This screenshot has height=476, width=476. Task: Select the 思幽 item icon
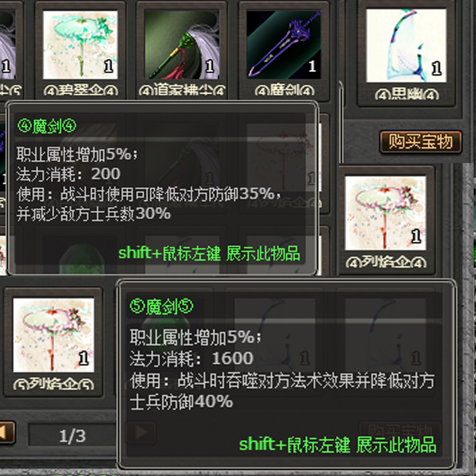click(x=406, y=46)
